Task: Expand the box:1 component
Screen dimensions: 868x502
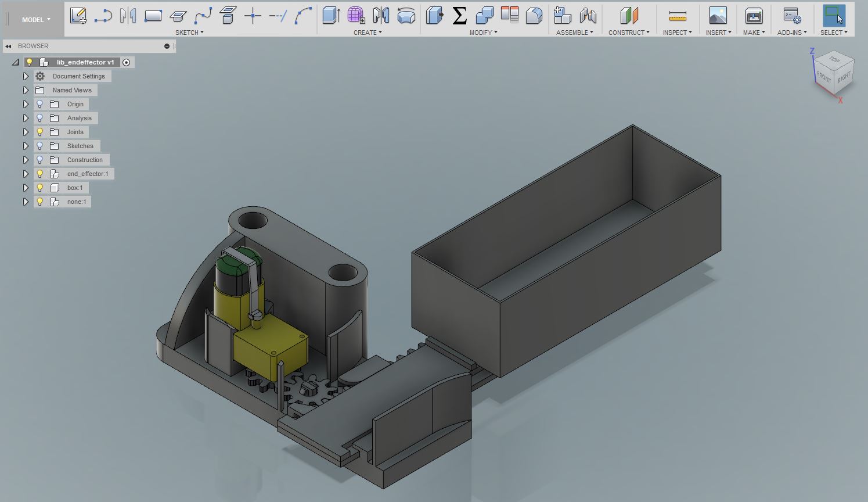Action: (x=26, y=188)
